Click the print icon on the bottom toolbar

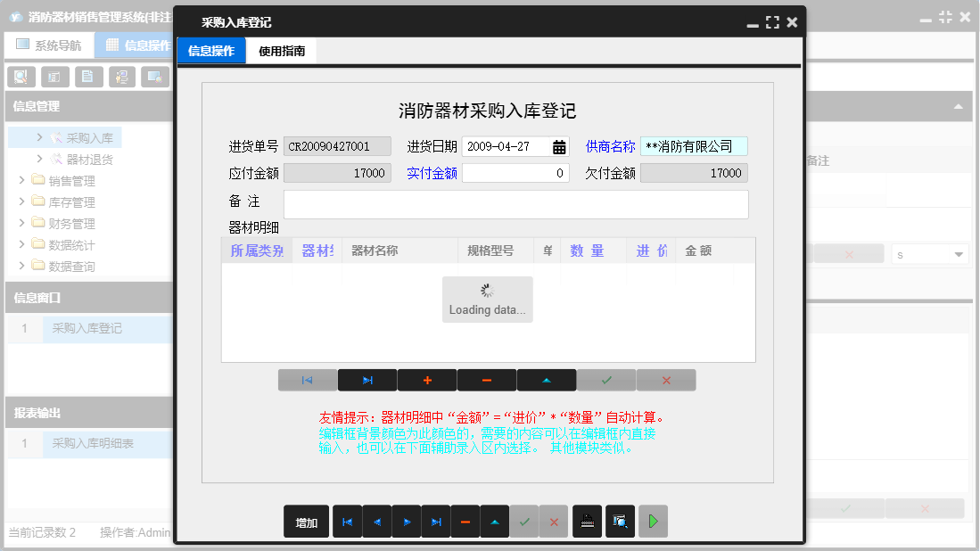click(x=588, y=522)
